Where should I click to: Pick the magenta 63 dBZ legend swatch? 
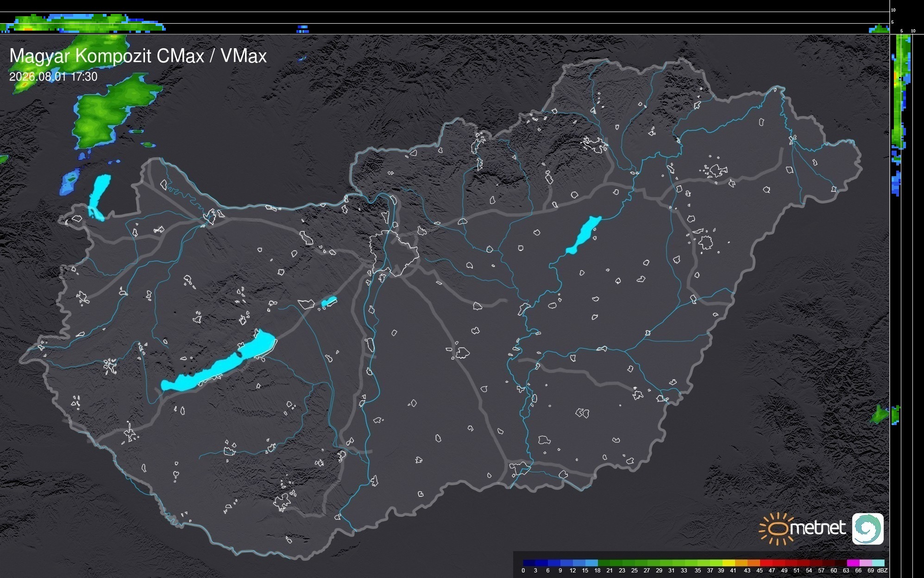click(853, 563)
